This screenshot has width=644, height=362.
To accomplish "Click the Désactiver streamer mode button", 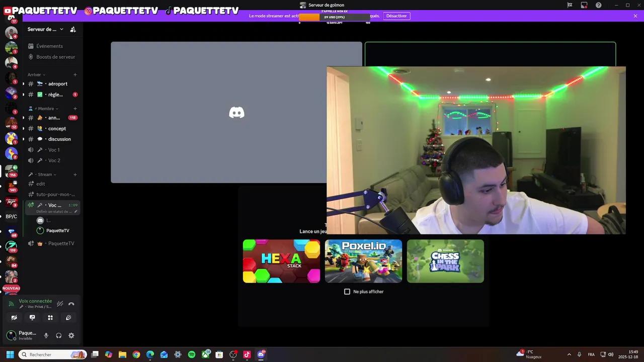I will click(396, 16).
